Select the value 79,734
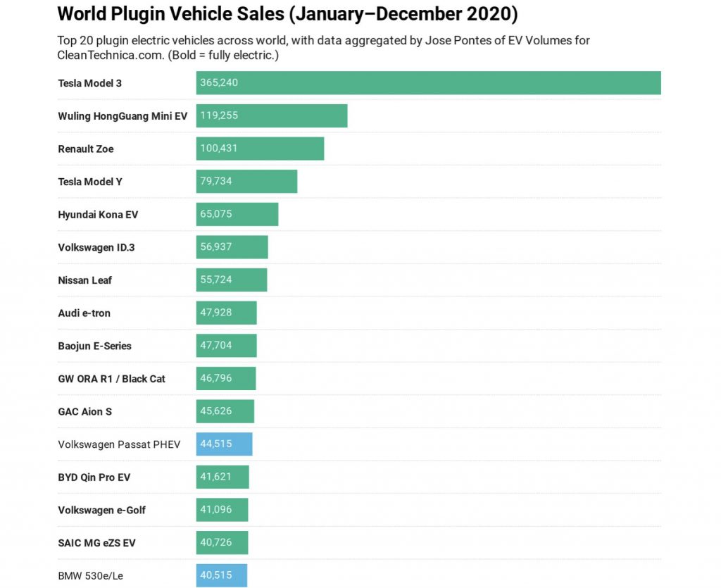Image resolution: width=721 pixels, height=588 pixels. click(x=215, y=181)
